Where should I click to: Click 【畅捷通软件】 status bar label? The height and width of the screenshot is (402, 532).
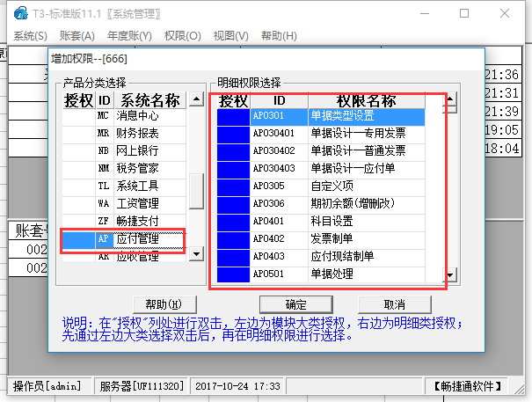pos(467,386)
